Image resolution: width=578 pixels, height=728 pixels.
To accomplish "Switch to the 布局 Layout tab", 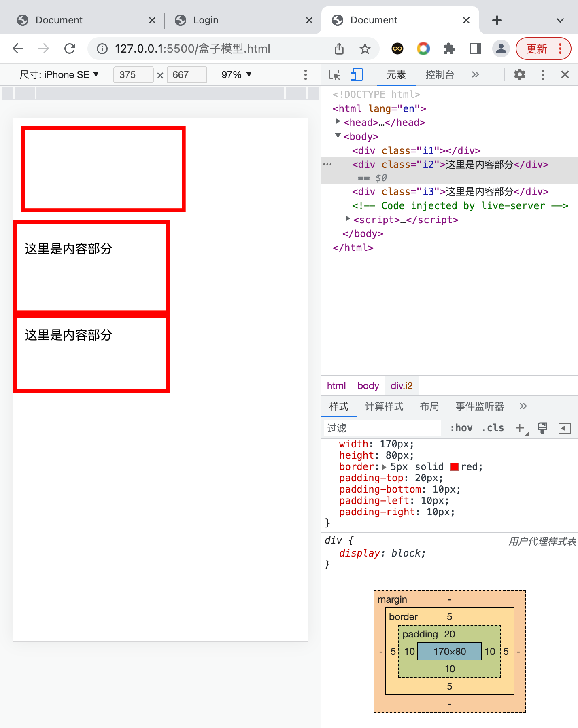I will (x=429, y=406).
